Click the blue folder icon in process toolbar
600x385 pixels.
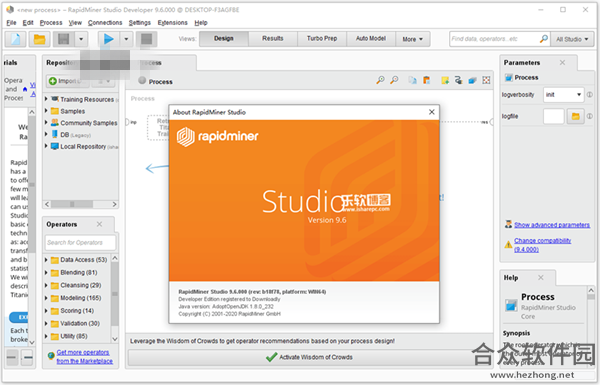473,80
